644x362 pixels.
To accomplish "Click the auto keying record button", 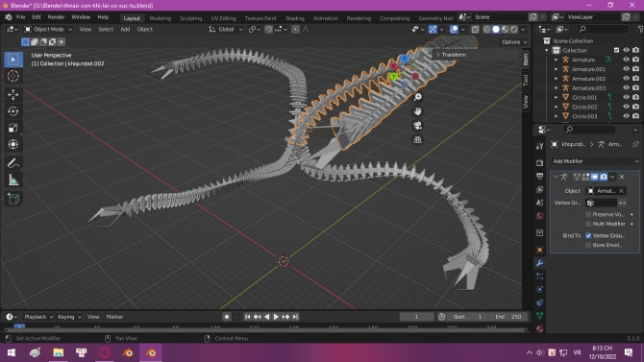I will pyautogui.click(x=227, y=317).
